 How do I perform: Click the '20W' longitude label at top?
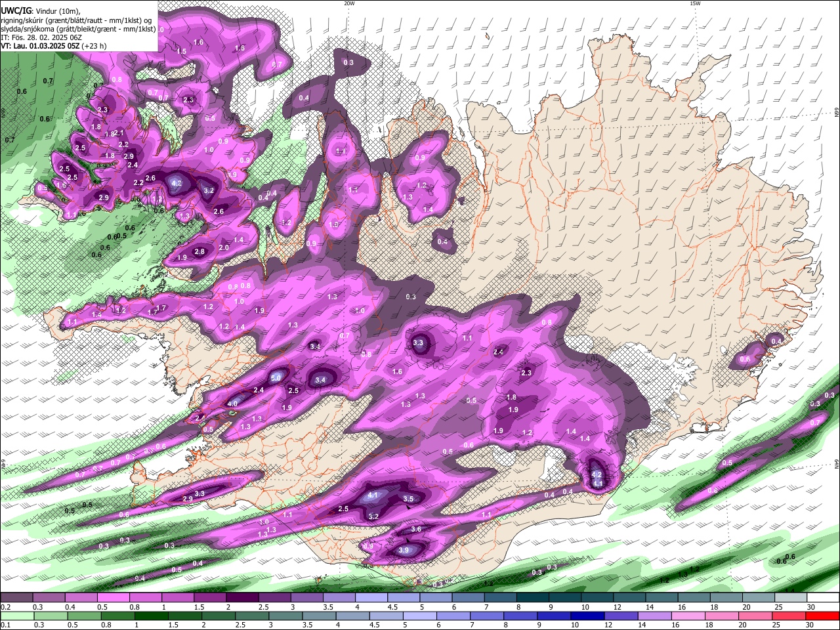[349, 3]
